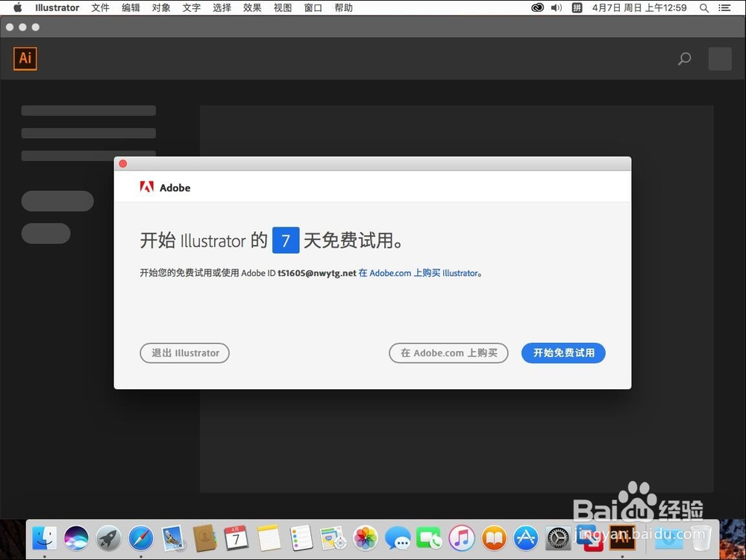Image resolution: width=746 pixels, height=560 pixels.
Task: Click the 拼 input method icon
Action: (x=577, y=7)
